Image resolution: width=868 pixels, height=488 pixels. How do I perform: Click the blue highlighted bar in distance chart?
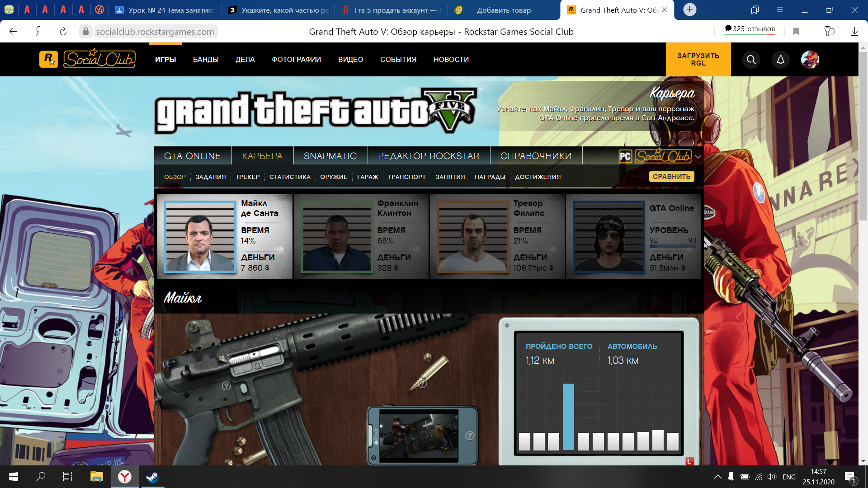click(568, 417)
